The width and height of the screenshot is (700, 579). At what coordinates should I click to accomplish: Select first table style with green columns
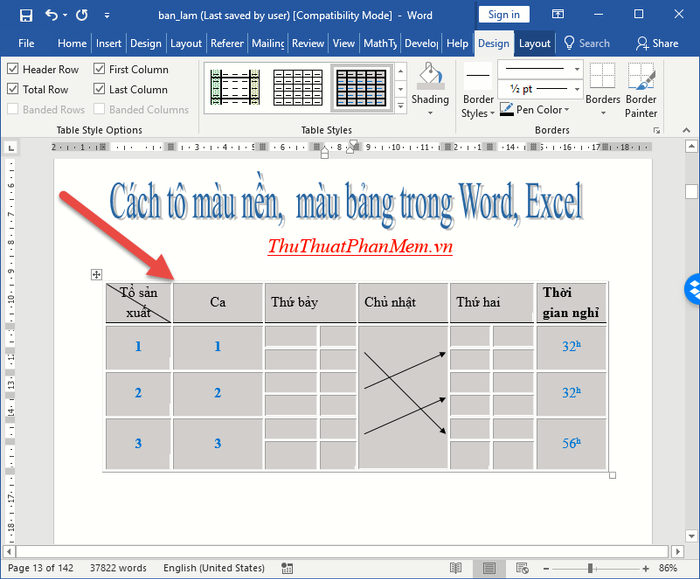pos(235,87)
